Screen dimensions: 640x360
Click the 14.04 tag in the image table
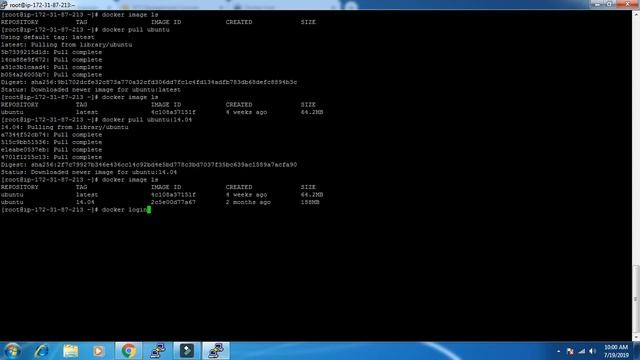coord(85,202)
